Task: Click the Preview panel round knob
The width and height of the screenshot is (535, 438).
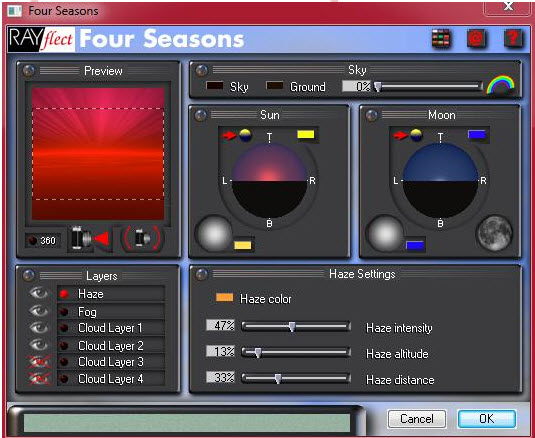Action: coord(29,71)
